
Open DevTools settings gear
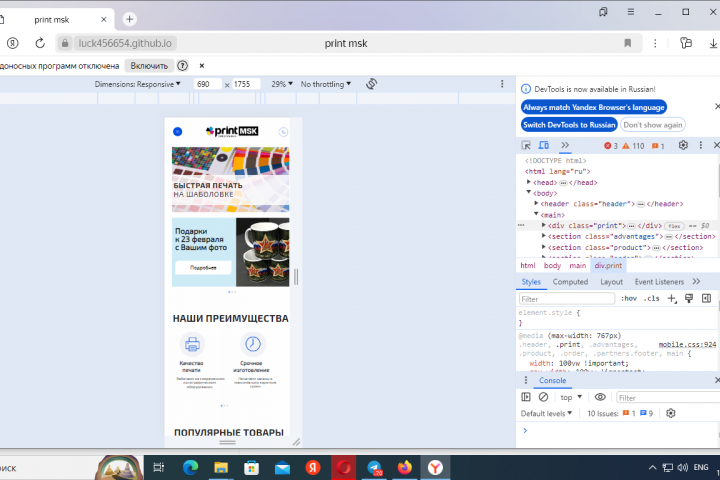683,145
